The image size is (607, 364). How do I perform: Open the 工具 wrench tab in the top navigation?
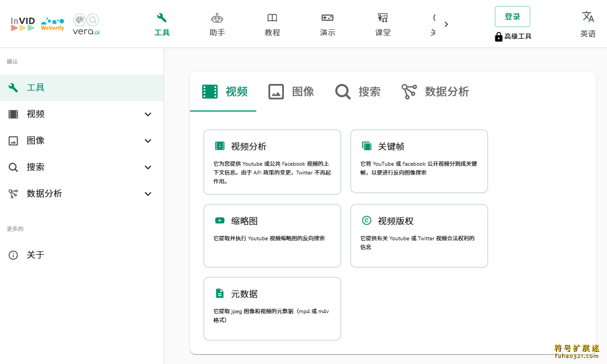click(x=162, y=25)
